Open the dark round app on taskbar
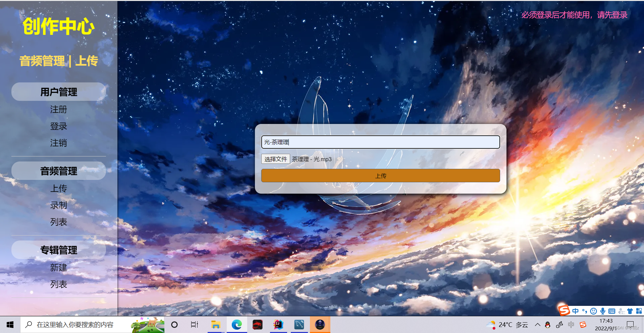Viewport: 644px width, 333px height. coord(320,325)
